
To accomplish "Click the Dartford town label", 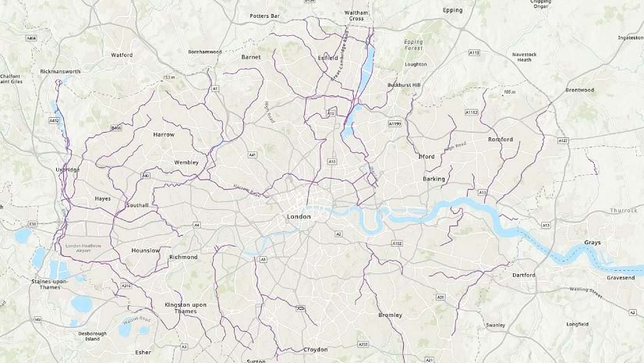I will tap(524, 275).
